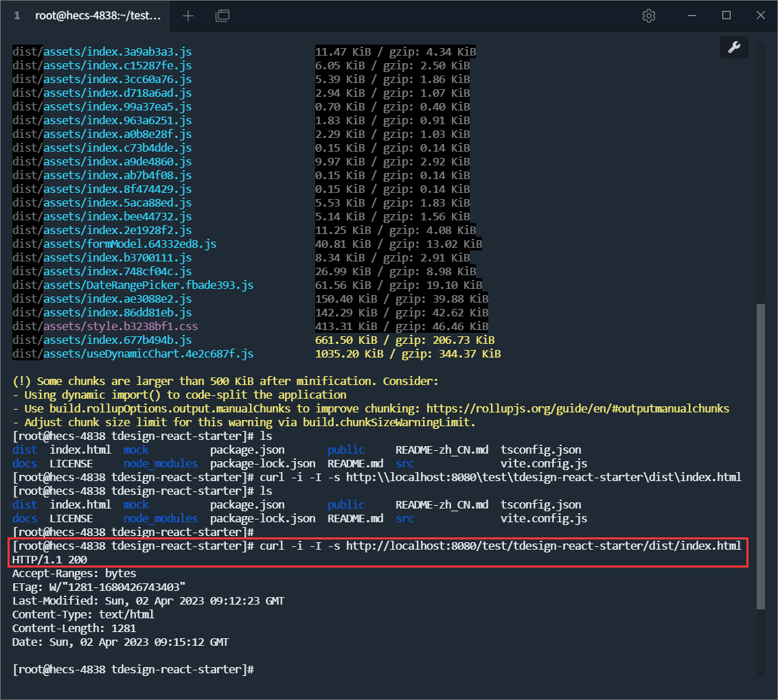Click dist/assets/formModel.64332ed8.js line
Viewport: 778px width, 700px height.
tap(114, 244)
